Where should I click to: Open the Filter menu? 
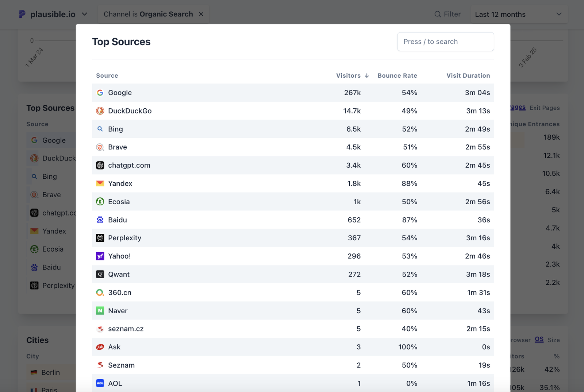(447, 14)
